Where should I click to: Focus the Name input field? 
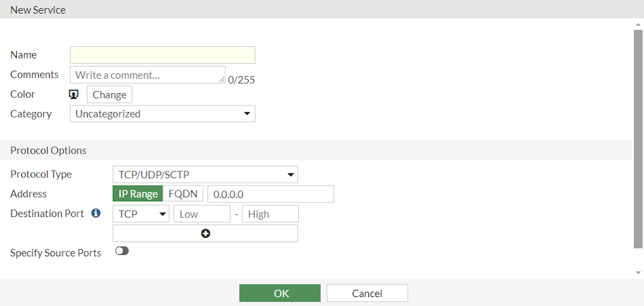click(x=162, y=55)
